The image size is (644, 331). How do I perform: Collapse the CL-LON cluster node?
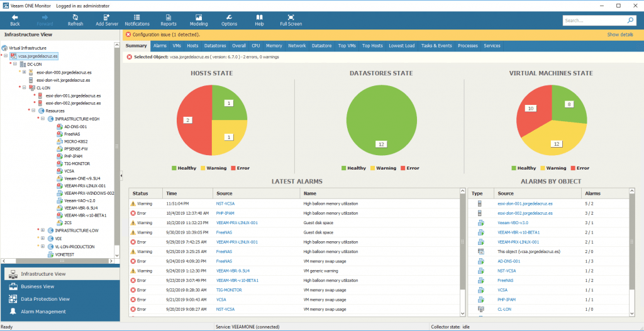coord(24,87)
